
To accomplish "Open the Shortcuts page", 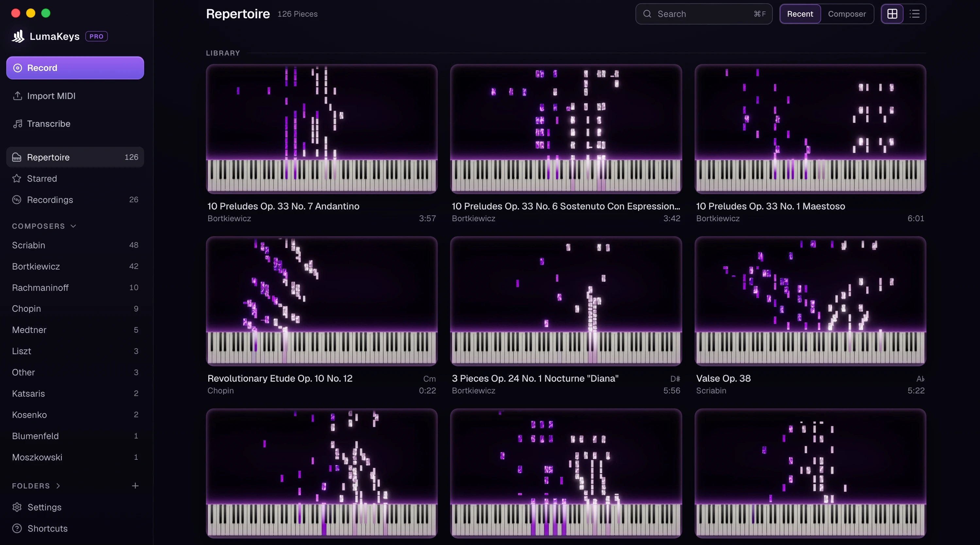I will pos(75,529).
